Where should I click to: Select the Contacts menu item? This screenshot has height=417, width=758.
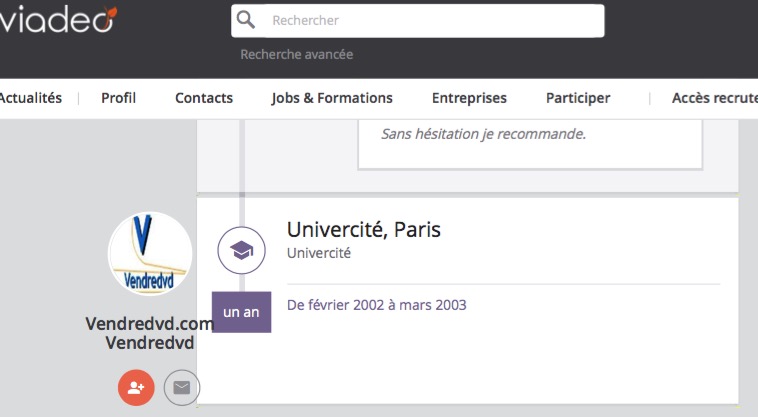tap(204, 98)
